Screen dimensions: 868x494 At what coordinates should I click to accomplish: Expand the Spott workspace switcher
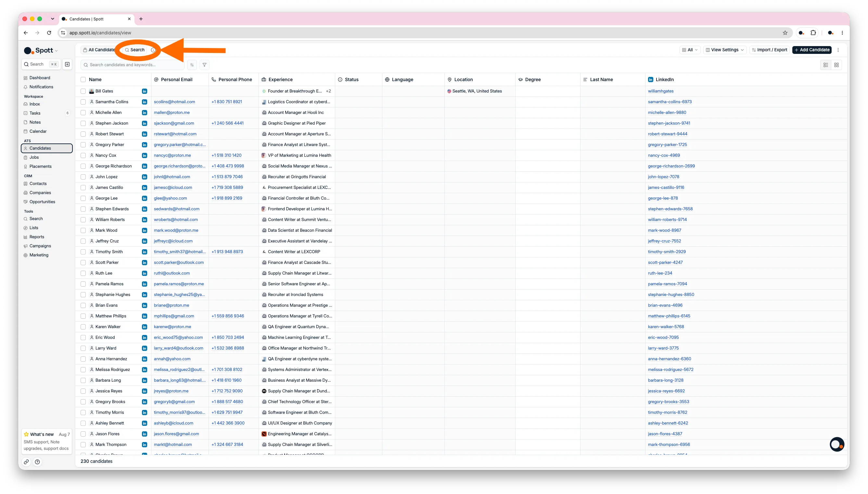[x=41, y=51]
